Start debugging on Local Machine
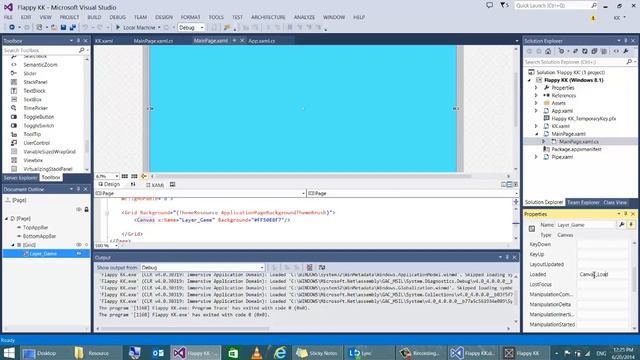 [x=135, y=27]
